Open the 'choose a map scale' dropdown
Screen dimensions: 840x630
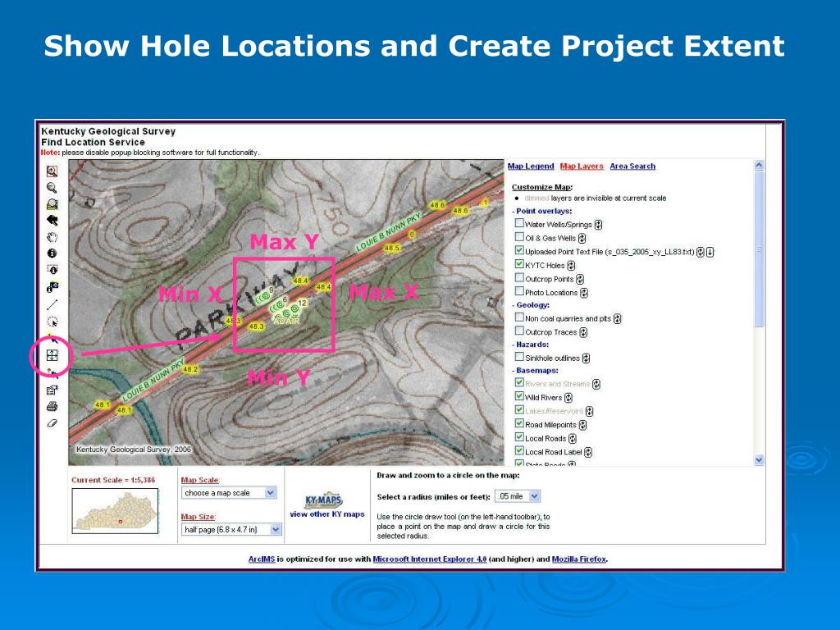229,493
